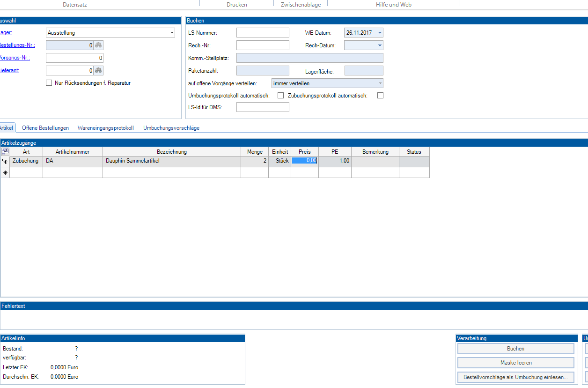Check the Zubuchungsprotokoll automatisch box
The height and width of the screenshot is (388, 588).
pos(380,96)
